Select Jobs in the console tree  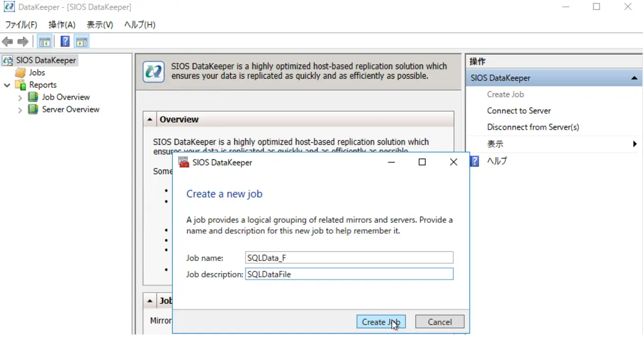(x=37, y=73)
